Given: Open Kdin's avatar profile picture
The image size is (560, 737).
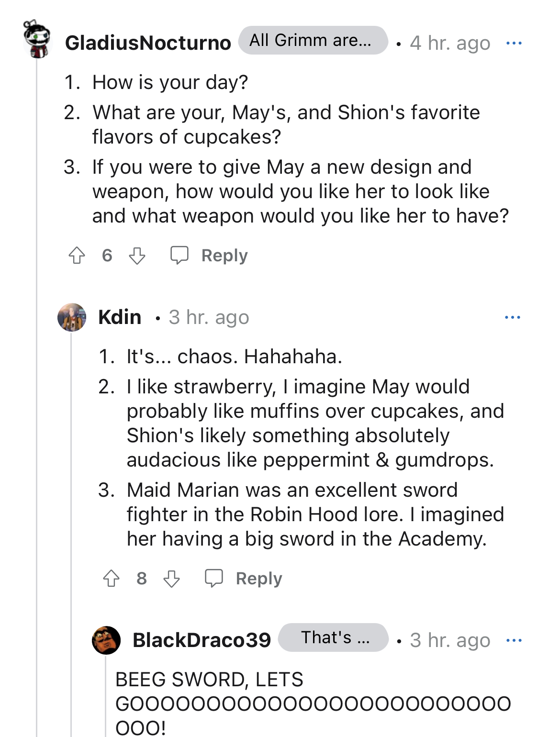Looking at the screenshot, I should point(72,317).
